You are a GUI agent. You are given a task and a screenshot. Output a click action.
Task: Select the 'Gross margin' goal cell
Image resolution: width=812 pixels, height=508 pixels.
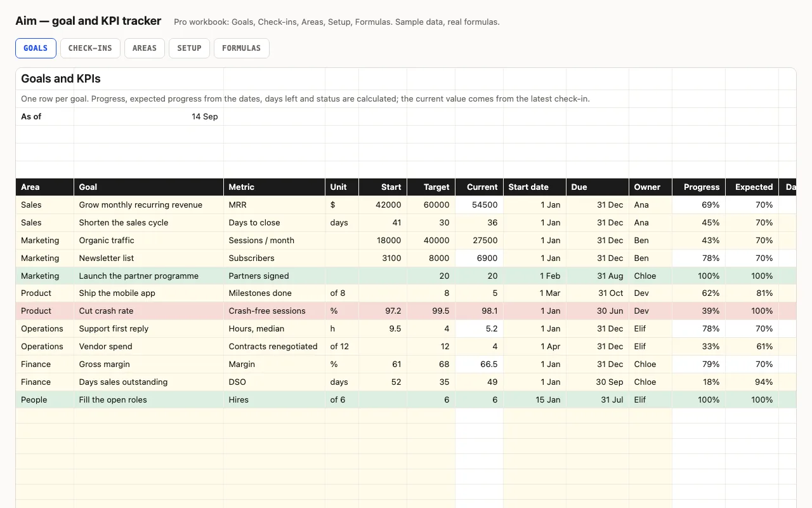149,364
